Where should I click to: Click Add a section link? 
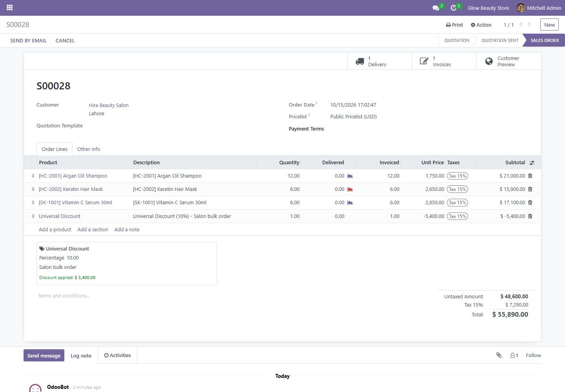point(93,229)
